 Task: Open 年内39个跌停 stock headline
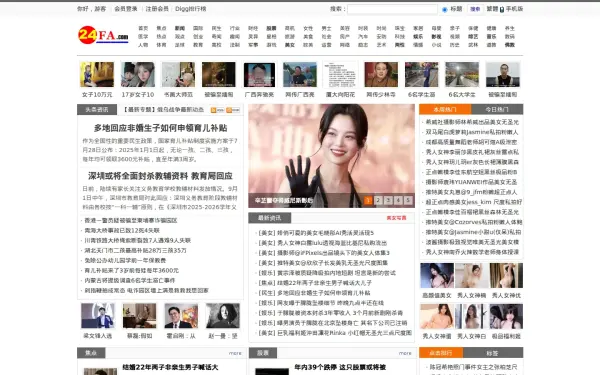[x=340, y=367]
